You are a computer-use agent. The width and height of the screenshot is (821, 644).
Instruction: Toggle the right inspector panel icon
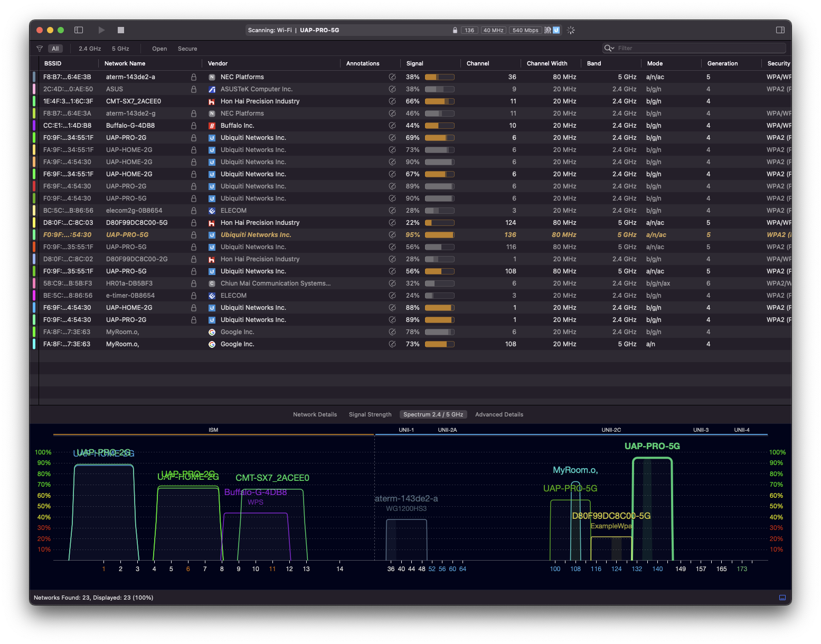tap(780, 30)
